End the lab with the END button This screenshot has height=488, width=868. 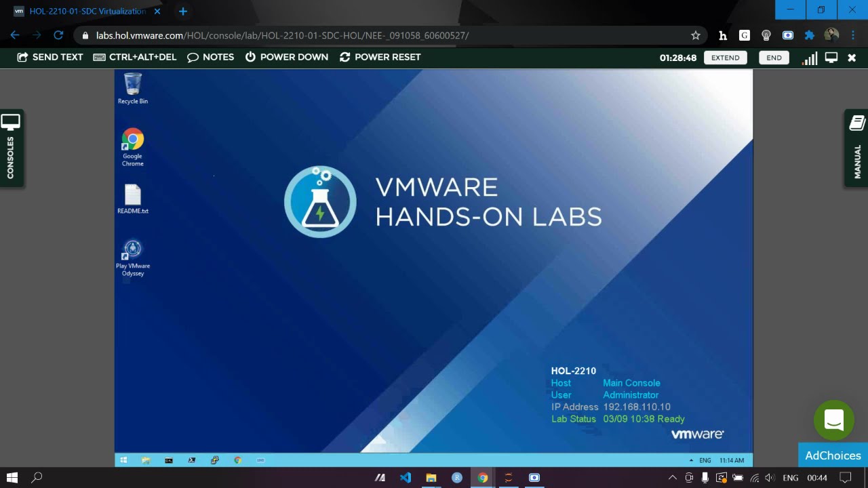(774, 58)
